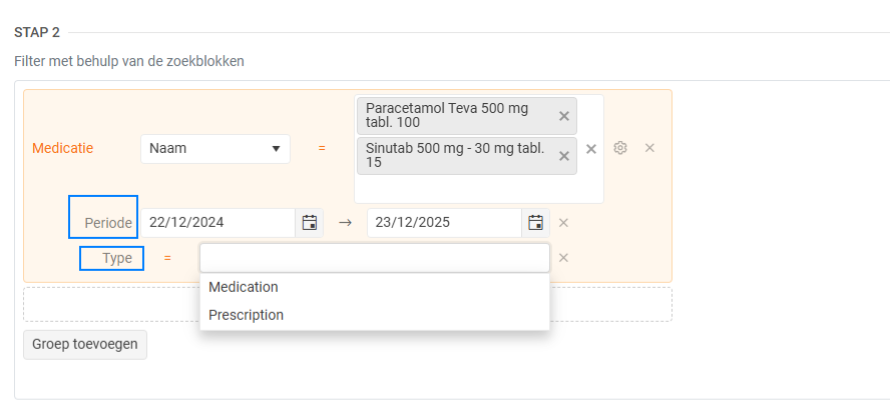Choose the Prescription option from the list
890x405 pixels.
pos(246,315)
